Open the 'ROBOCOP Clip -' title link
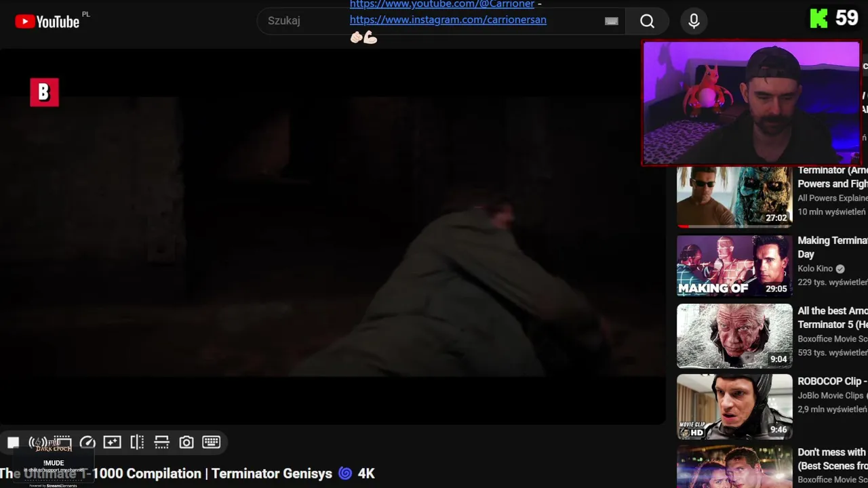 point(833,382)
